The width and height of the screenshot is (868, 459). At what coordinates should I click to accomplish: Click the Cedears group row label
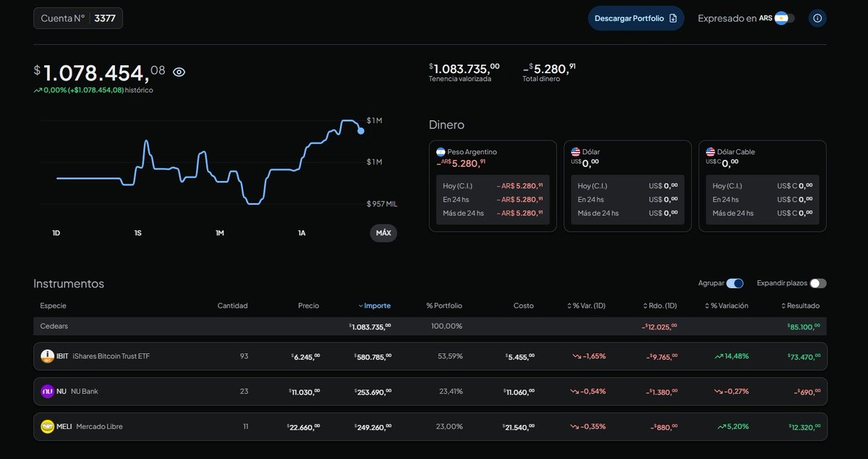point(54,326)
